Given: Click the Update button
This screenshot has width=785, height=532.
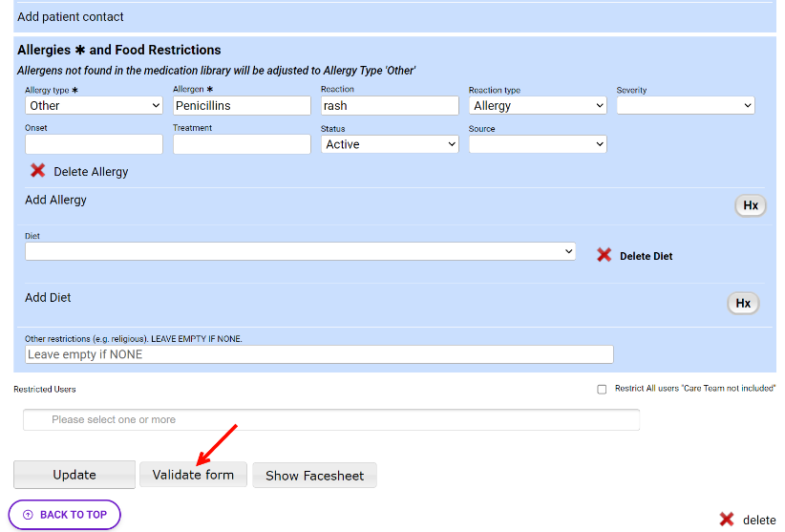Looking at the screenshot, I should pyautogui.click(x=74, y=475).
